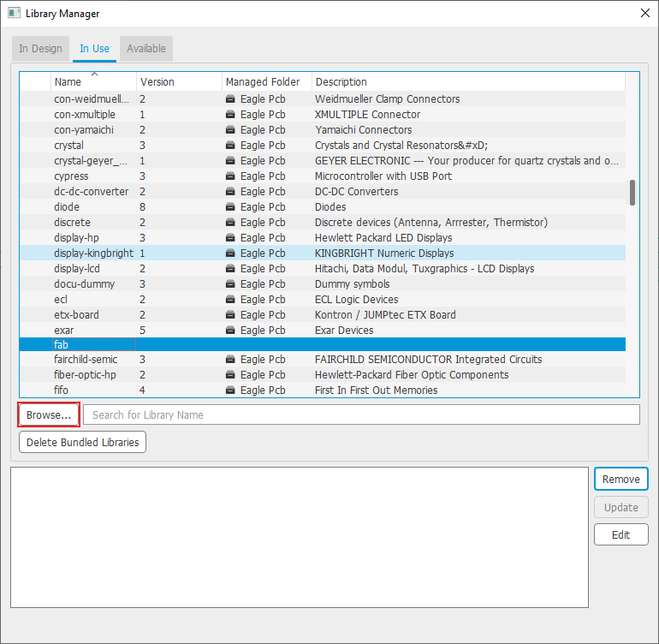Select the con-weidmuell... library name
The width and height of the screenshot is (659, 644).
pos(92,98)
